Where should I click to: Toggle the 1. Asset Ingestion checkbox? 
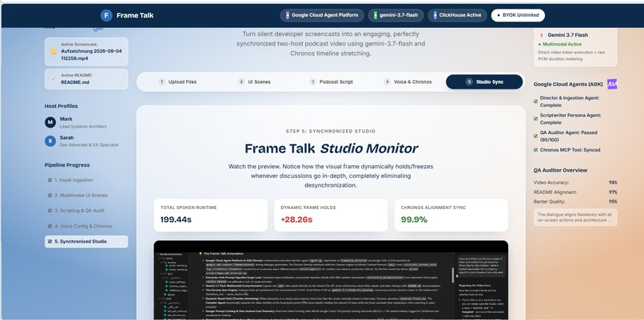[50, 180]
